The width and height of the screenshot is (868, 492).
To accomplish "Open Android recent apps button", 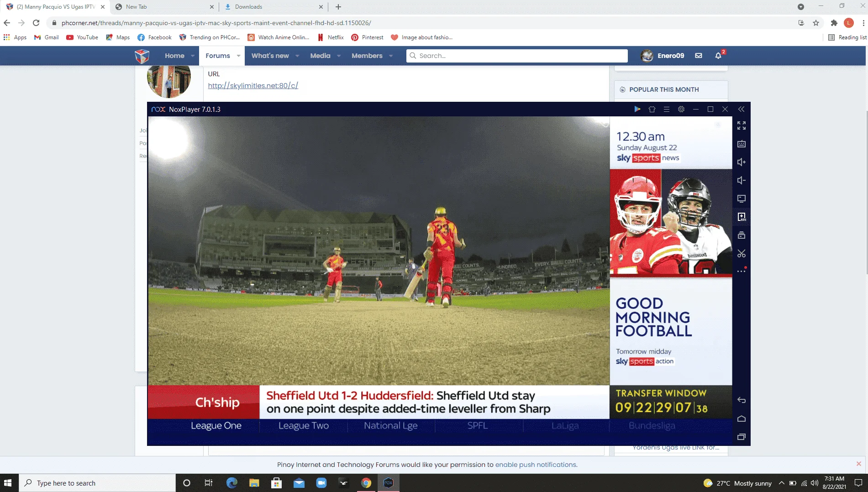I will 742,437.
